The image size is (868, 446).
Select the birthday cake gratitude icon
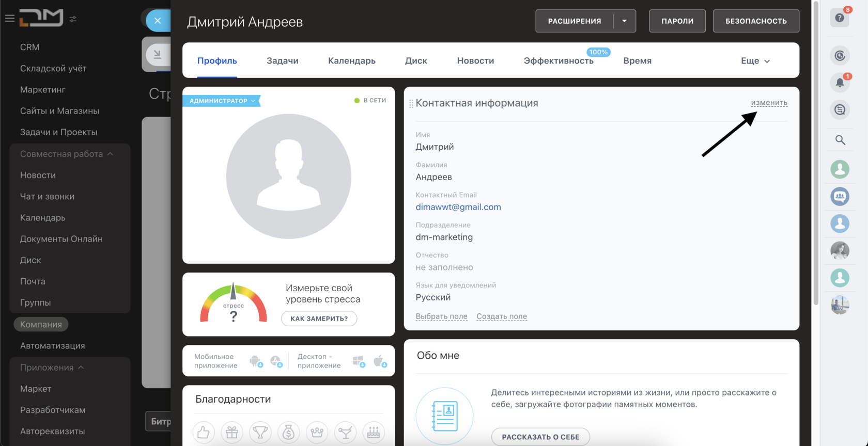click(x=374, y=432)
